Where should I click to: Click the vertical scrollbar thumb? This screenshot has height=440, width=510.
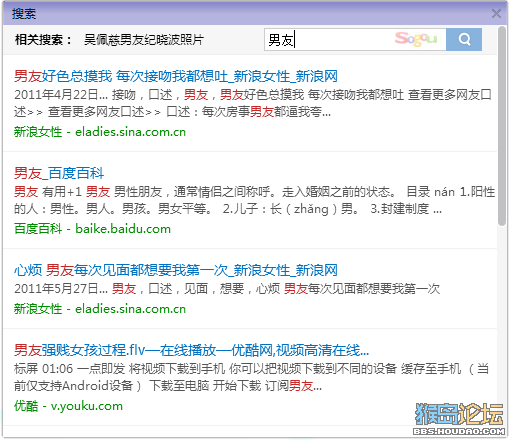(x=502, y=126)
